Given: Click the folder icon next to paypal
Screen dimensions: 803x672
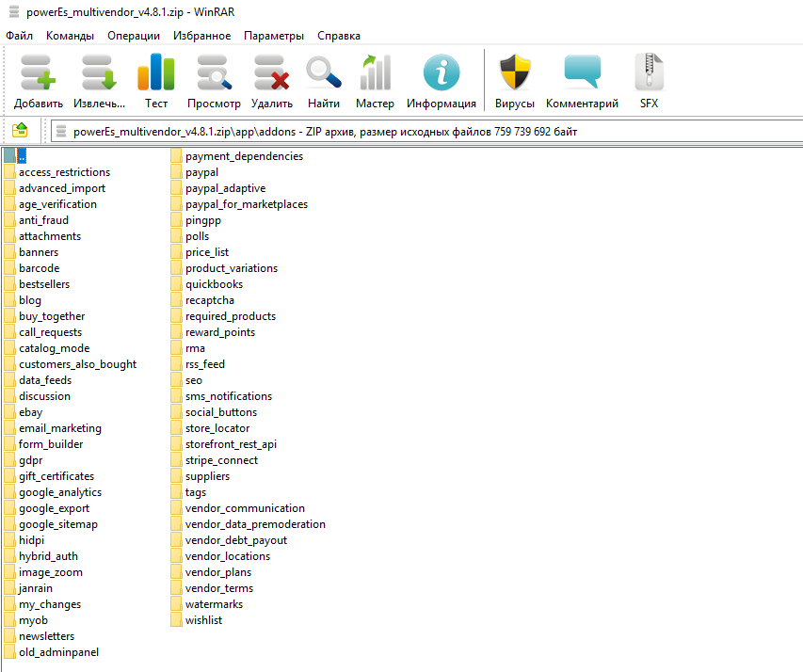Looking at the screenshot, I should pos(176,172).
